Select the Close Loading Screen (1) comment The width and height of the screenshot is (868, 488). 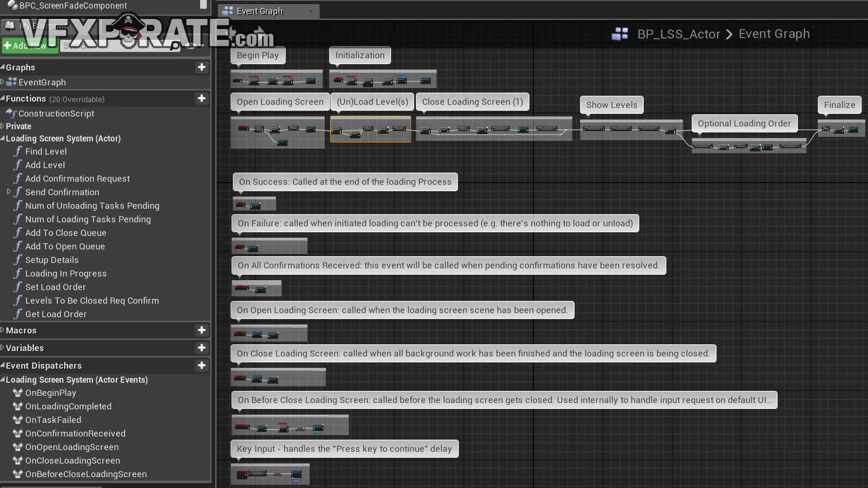[472, 102]
